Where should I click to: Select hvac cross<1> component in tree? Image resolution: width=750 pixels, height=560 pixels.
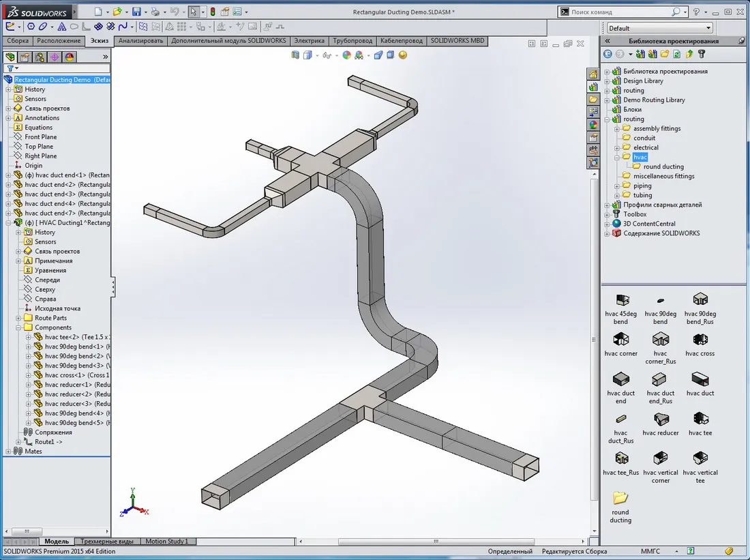(x=76, y=375)
